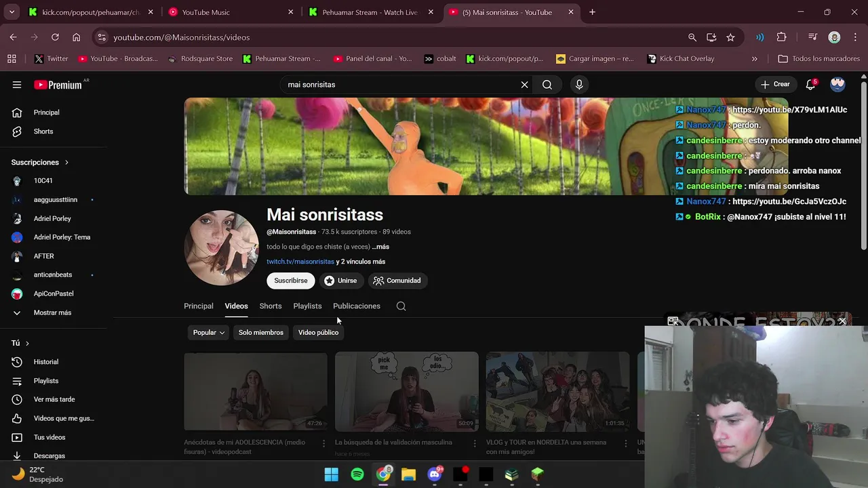Start voice search with microphone
This screenshot has width=868, height=488.
click(579, 85)
